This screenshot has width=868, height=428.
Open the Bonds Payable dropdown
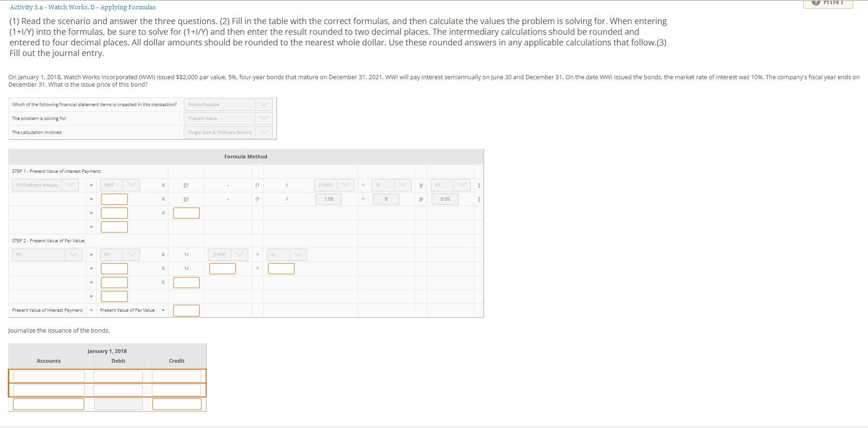point(264,104)
